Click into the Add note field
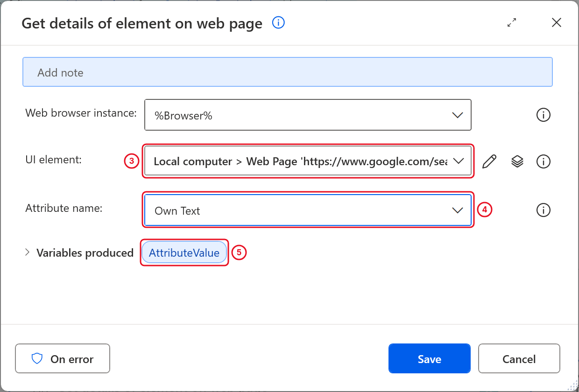This screenshot has width=579, height=392. pyautogui.click(x=288, y=72)
